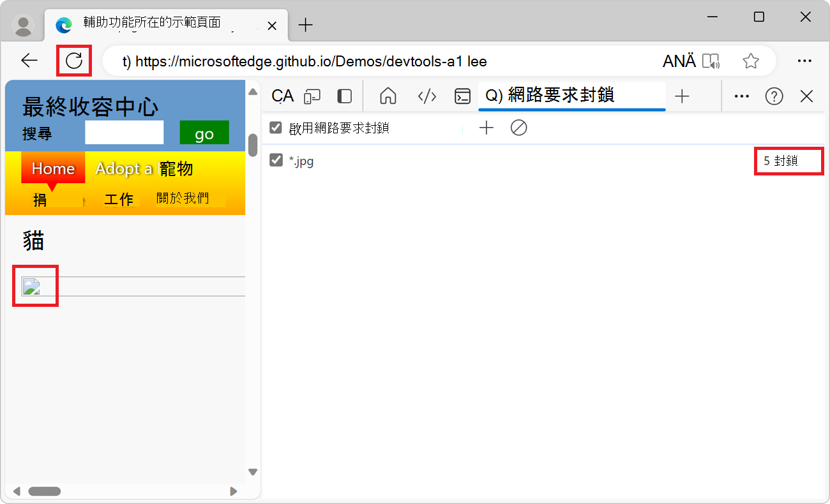Image resolution: width=830 pixels, height=504 pixels.
Task: Click the 搜尋 input field
Action: [x=123, y=132]
